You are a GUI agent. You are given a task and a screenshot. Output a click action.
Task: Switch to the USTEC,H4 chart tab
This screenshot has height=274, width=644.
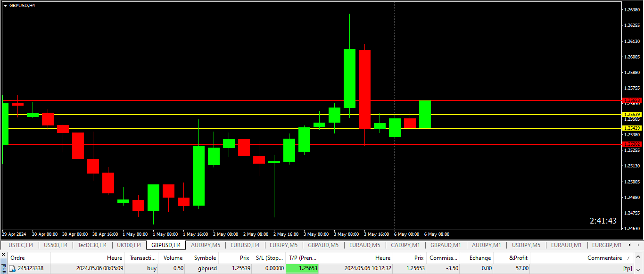coord(21,245)
